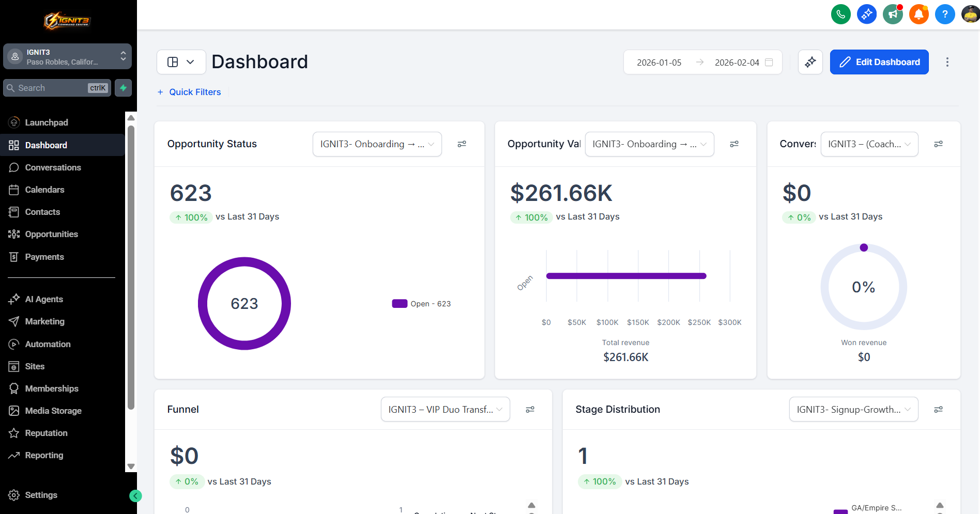
Task: Open the IGNIT3 – VIP Duo Transf pipeline dropdown
Action: click(x=445, y=410)
